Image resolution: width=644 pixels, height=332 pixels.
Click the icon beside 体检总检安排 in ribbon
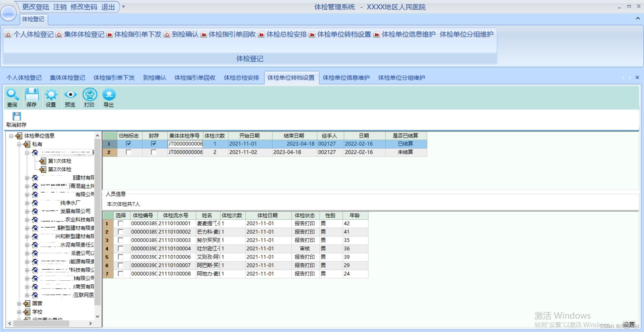click(x=261, y=35)
